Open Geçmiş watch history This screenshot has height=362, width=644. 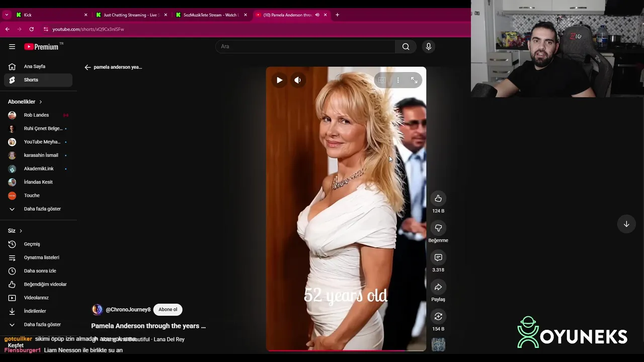pyautogui.click(x=38, y=244)
